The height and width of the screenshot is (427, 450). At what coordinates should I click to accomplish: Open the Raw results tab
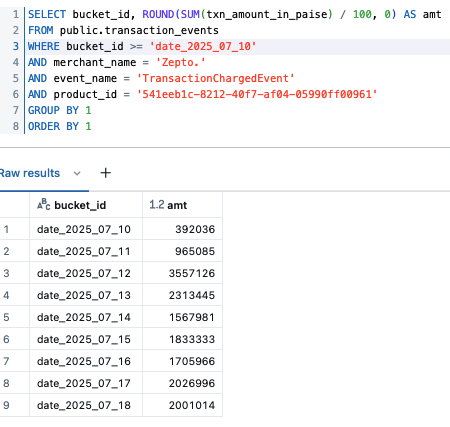[x=30, y=173]
